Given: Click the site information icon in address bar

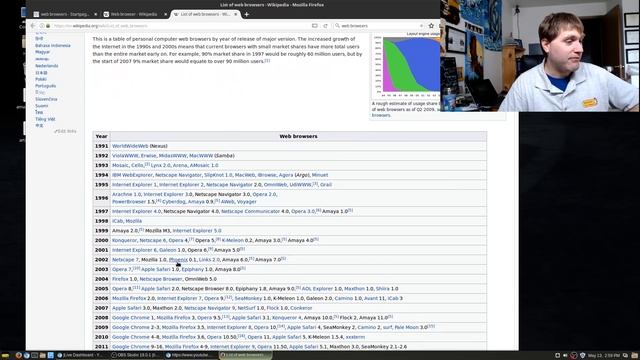Looking at the screenshot, I should click(42, 26).
